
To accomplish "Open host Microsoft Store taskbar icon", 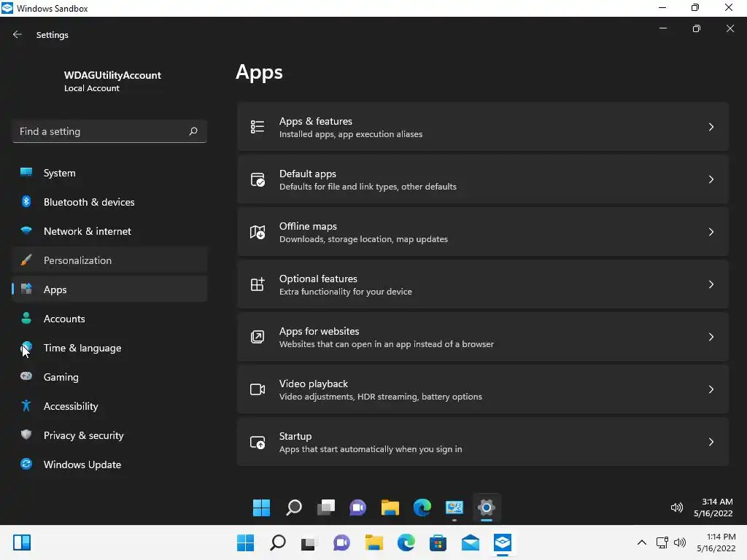I will point(438,542).
